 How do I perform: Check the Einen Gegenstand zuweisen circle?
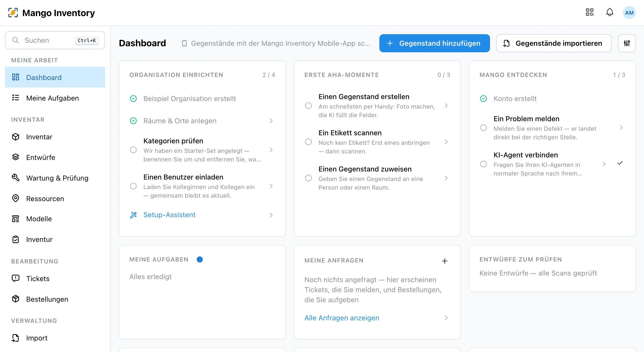click(308, 178)
